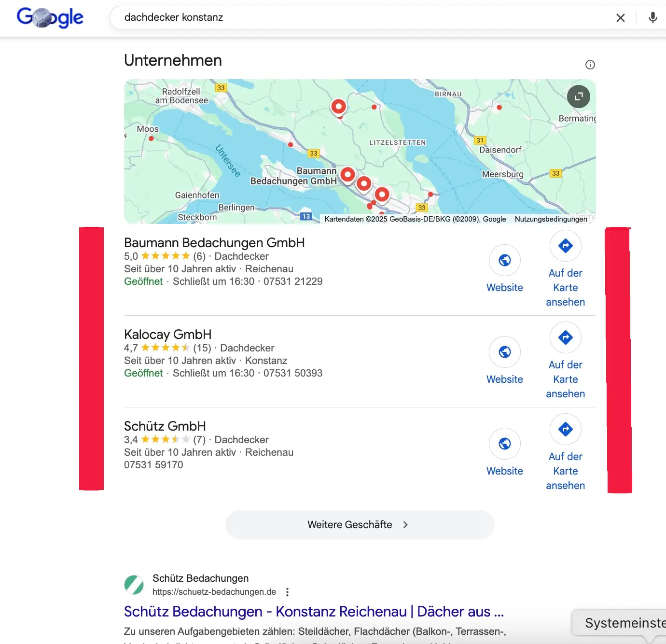Click Website label for Kalocay GmbH
666x644 pixels.
tap(505, 379)
